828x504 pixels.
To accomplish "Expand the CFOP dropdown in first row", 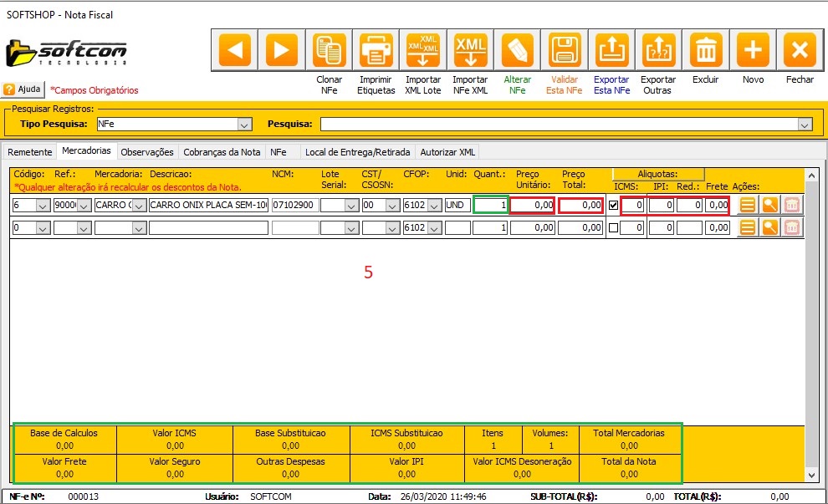I will coord(435,205).
